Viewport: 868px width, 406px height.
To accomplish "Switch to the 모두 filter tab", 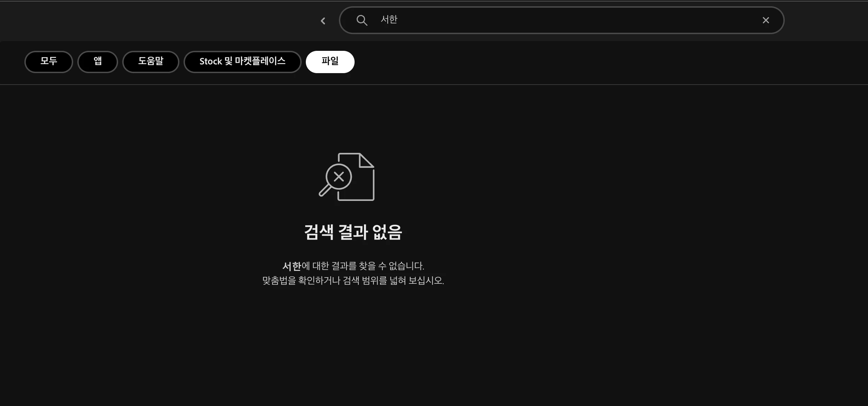I will (x=48, y=62).
